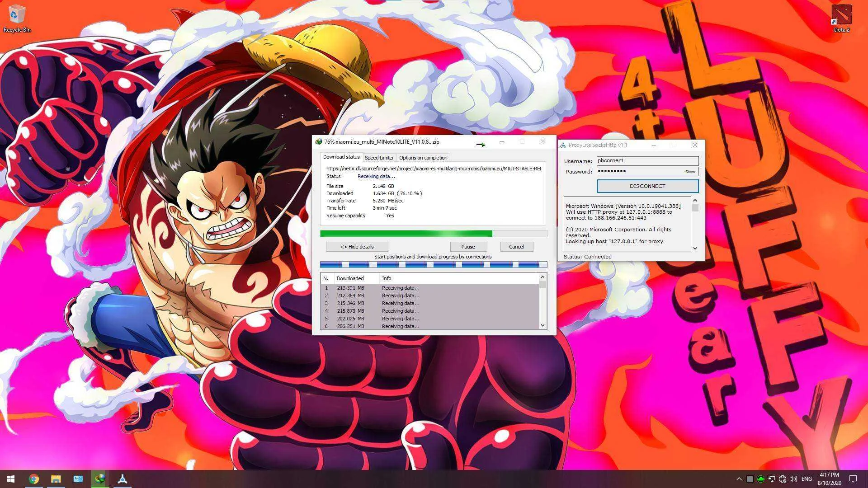Click the green download progress bar

pyautogui.click(x=433, y=234)
